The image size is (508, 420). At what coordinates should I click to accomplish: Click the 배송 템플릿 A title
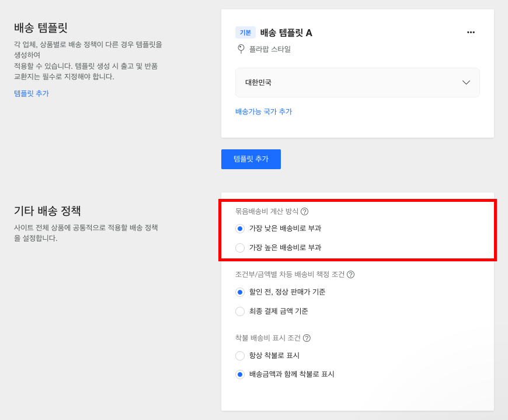[x=286, y=33]
